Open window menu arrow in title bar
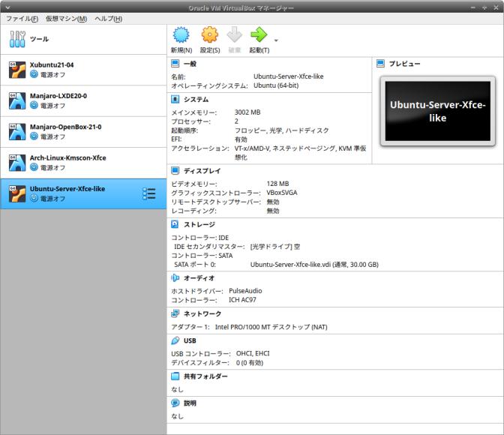Screen dimensions: 504x435 coord(7,7)
